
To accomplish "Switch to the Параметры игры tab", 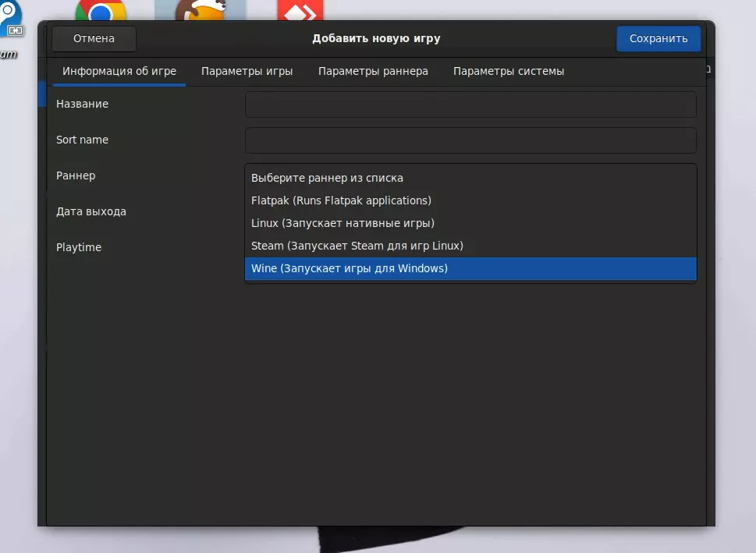I will [x=247, y=71].
